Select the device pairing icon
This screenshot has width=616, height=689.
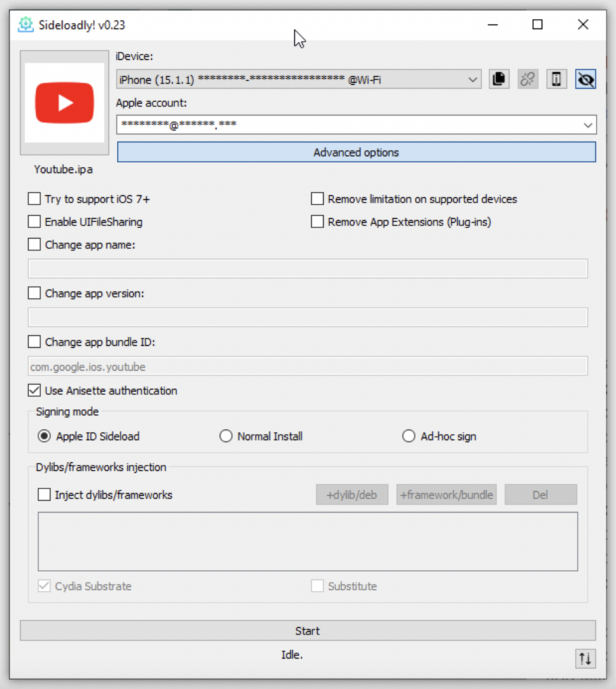click(528, 79)
